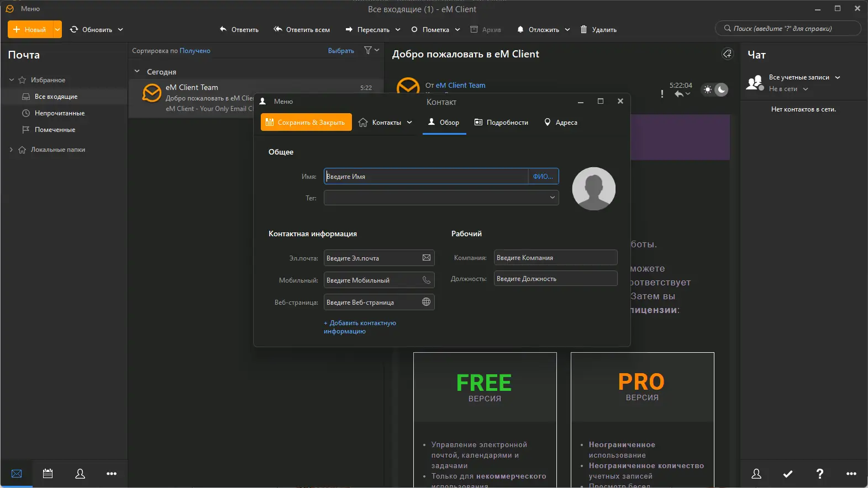Click the Reply (Ответить) toolbar button
868x488 pixels.
click(239, 29)
